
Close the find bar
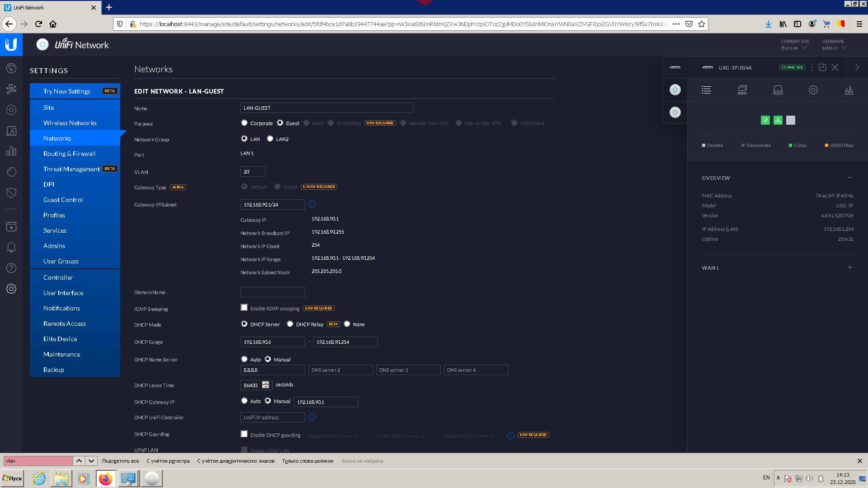tap(859, 461)
